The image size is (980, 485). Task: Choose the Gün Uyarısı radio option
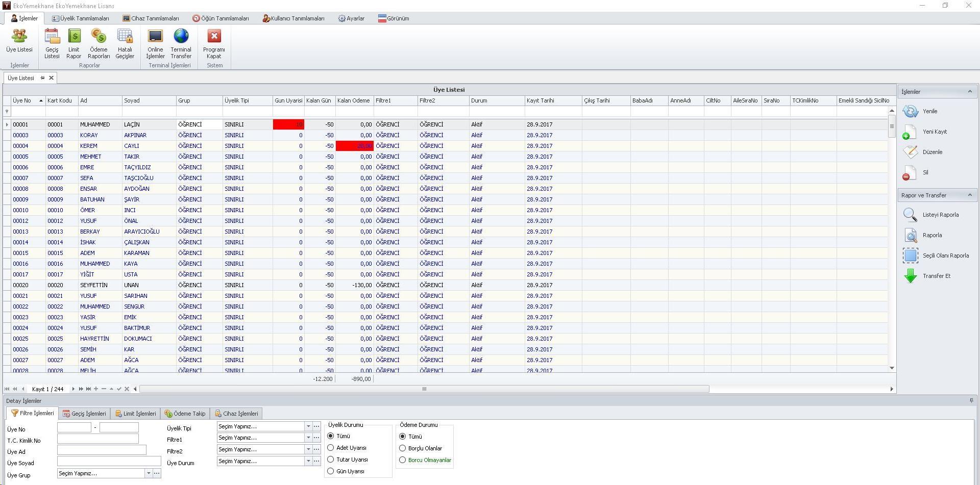(x=331, y=471)
